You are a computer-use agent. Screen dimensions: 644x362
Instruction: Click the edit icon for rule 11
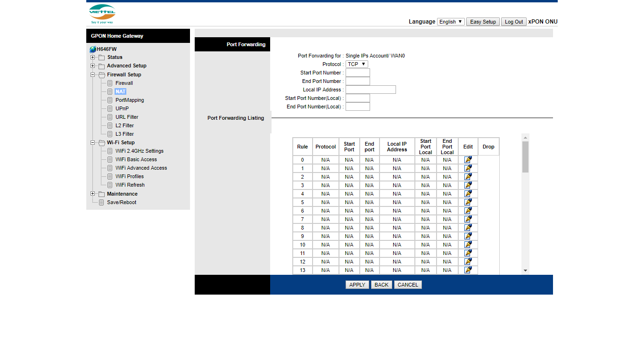click(468, 253)
